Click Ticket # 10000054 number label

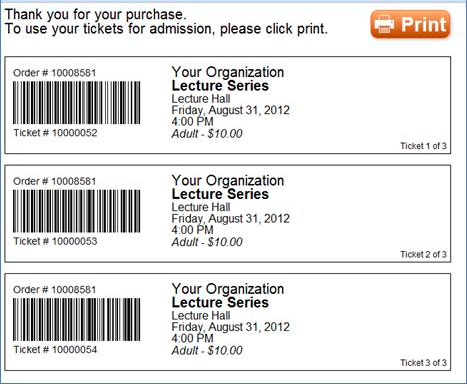(x=55, y=349)
